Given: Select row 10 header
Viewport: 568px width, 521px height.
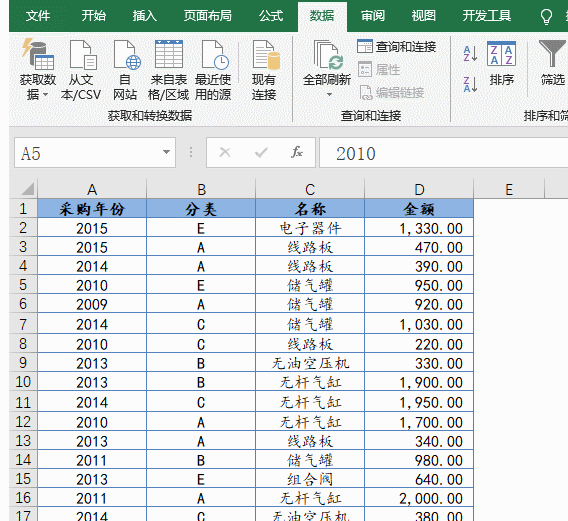Looking at the screenshot, I should pos(23,382).
